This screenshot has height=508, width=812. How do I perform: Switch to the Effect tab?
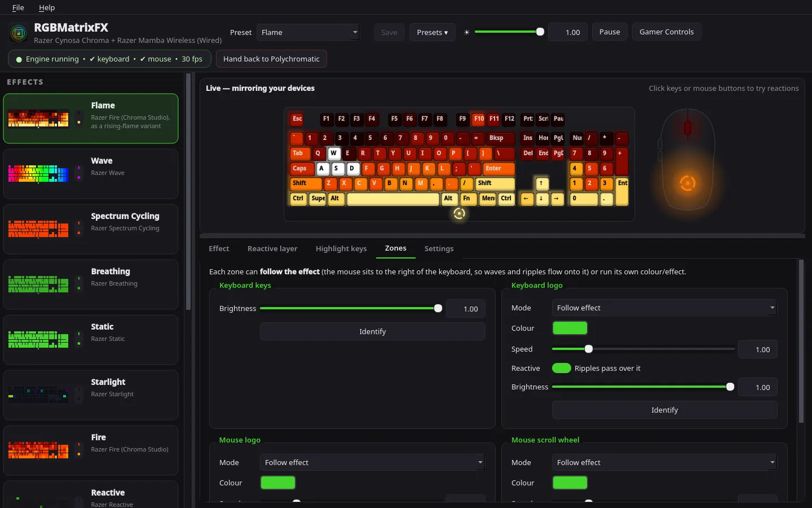pos(219,248)
